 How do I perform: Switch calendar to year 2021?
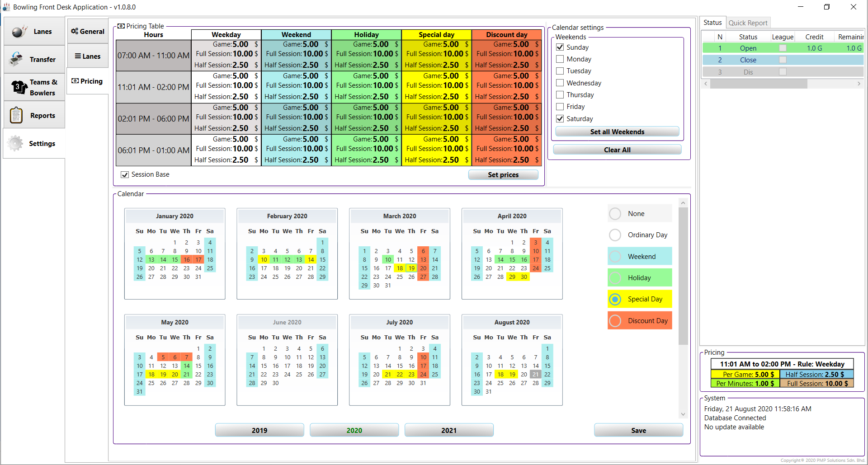448,430
